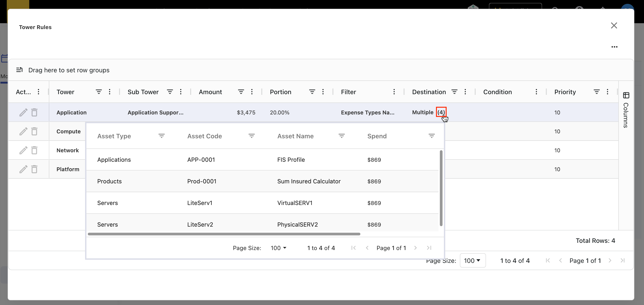This screenshot has width=644, height=305.
Task: Click the Multiple (4) destination count
Action: click(441, 112)
